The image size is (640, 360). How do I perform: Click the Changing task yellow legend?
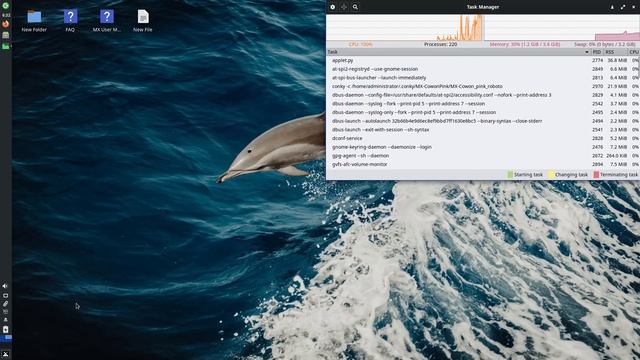coord(568,175)
